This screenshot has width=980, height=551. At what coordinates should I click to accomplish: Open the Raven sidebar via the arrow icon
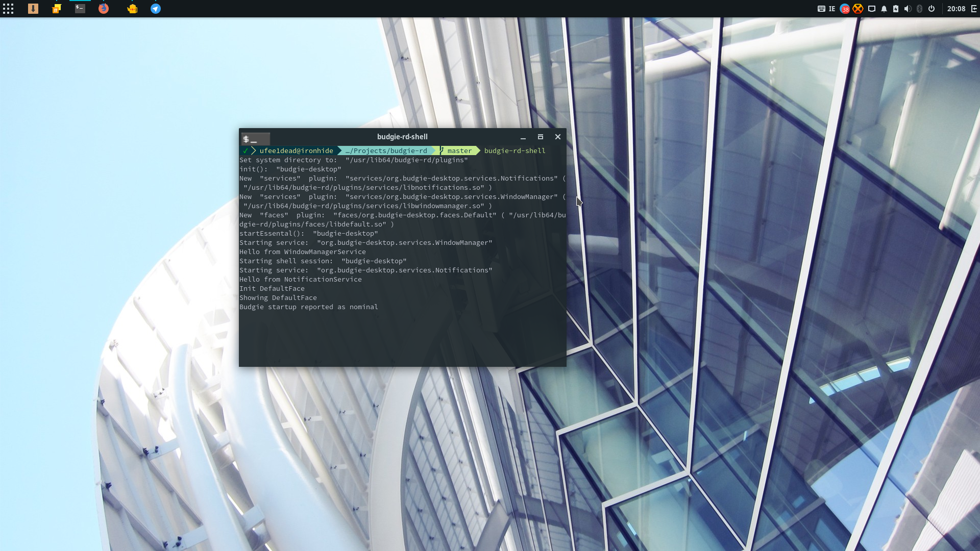coord(974,9)
